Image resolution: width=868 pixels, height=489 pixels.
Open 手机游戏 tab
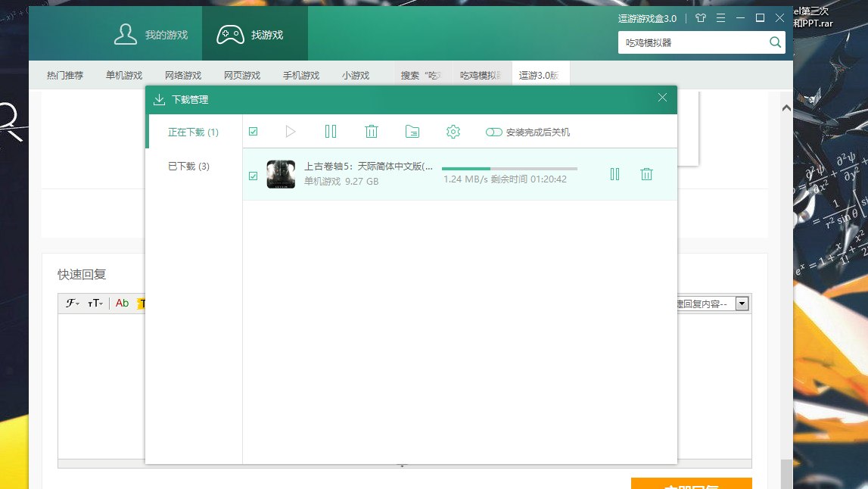[x=301, y=75]
